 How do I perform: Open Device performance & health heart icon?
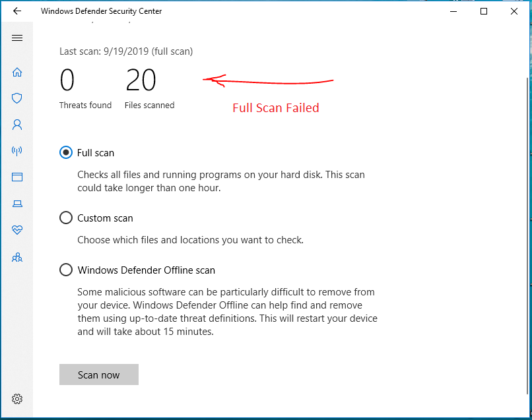(x=17, y=230)
